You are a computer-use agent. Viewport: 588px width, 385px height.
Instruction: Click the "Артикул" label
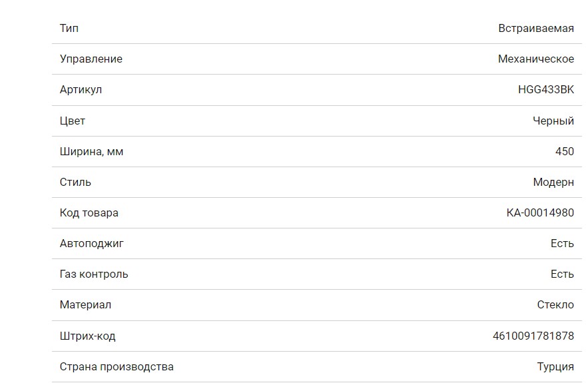(81, 90)
